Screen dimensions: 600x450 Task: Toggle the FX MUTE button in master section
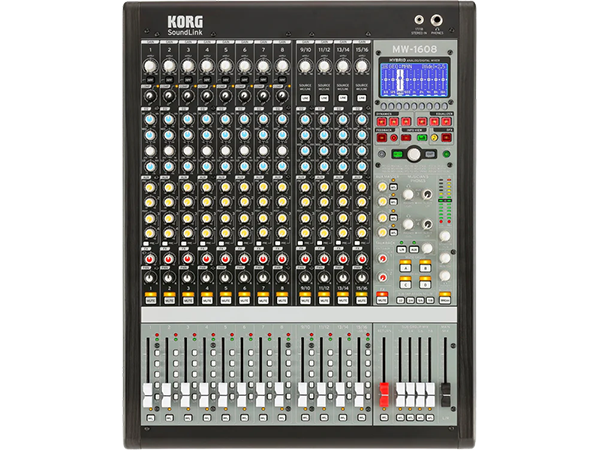382,301
